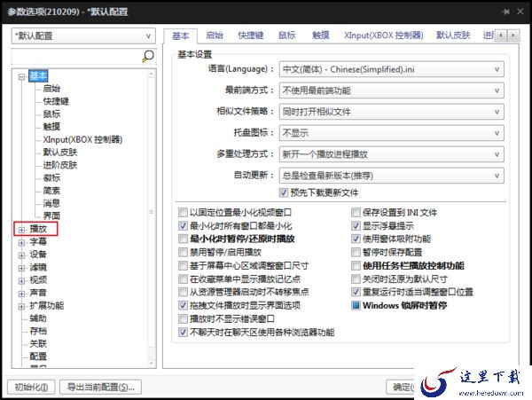The width and height of the screenshot is (532, 400).
Task: Select 消息 in the settings tree
Action: click(51, 203)
